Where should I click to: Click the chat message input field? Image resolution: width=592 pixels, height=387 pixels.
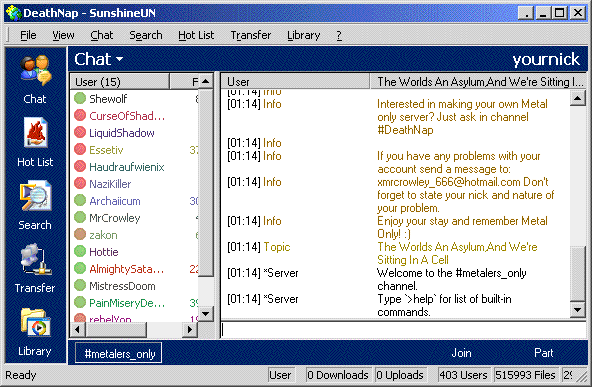click(x=403, y=330)
